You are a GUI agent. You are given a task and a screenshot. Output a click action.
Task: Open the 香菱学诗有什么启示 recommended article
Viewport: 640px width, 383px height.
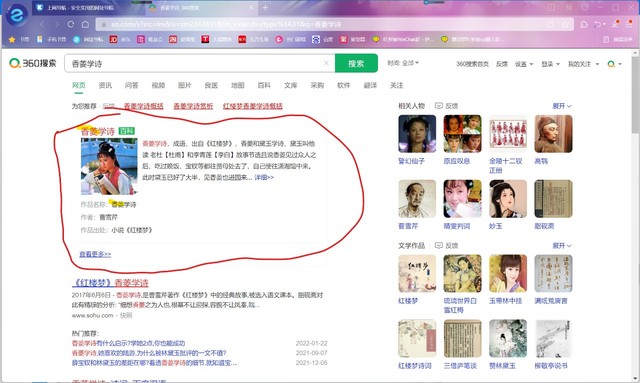coord(129,343)
